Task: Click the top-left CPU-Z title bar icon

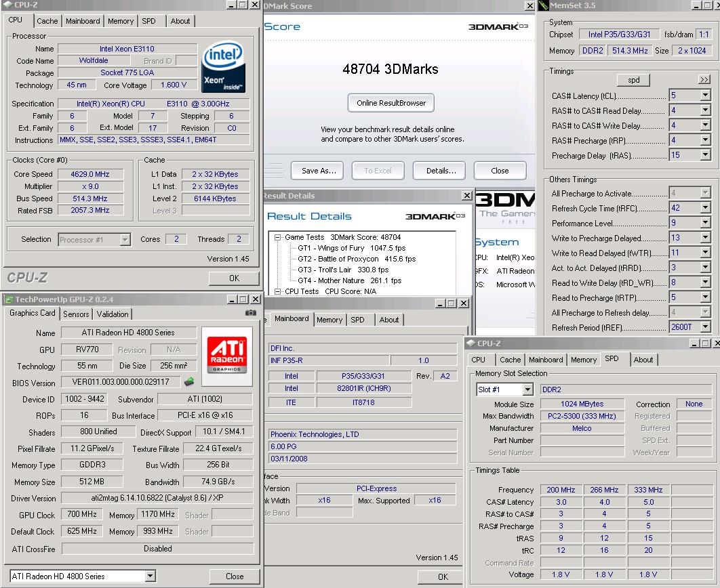Action: [8, 5]
